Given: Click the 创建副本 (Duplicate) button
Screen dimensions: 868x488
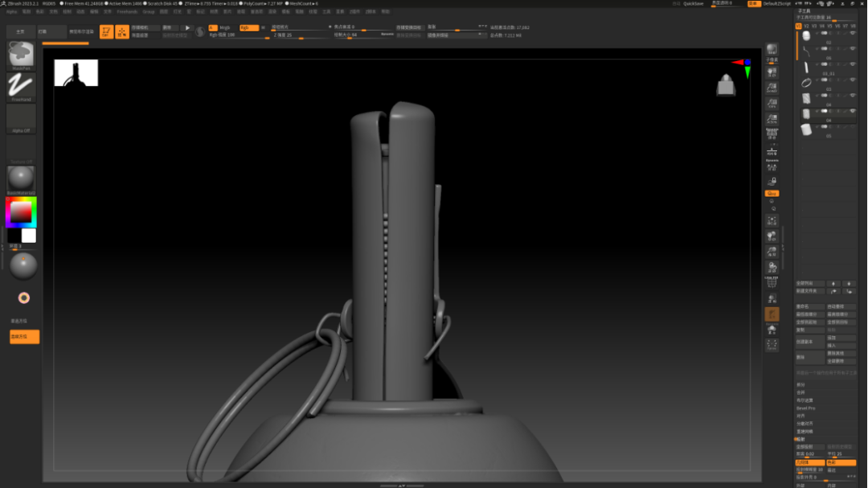Looking at the screenshot, I should [809, 342].
